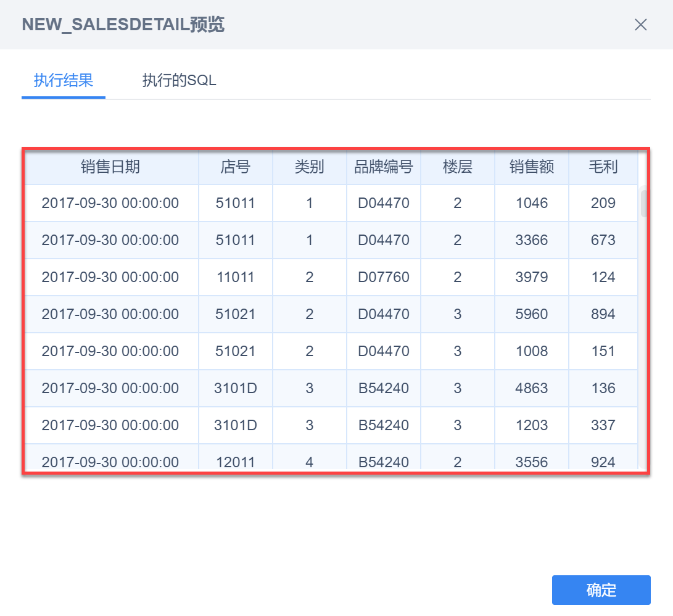This screenshot has height=616, width=673.
Task: Click the sales amount cell 3366
Action: click(x=531, y=240)
